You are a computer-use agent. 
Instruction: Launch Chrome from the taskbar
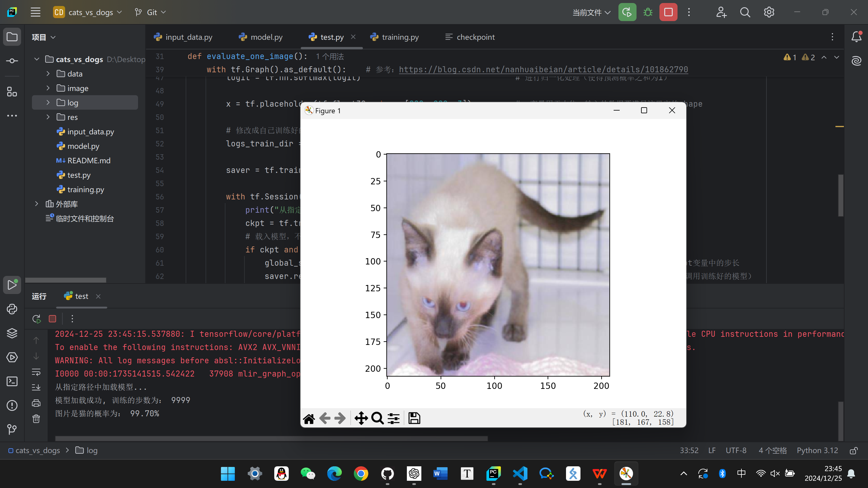pyautogui.click(x=361, y=474)
